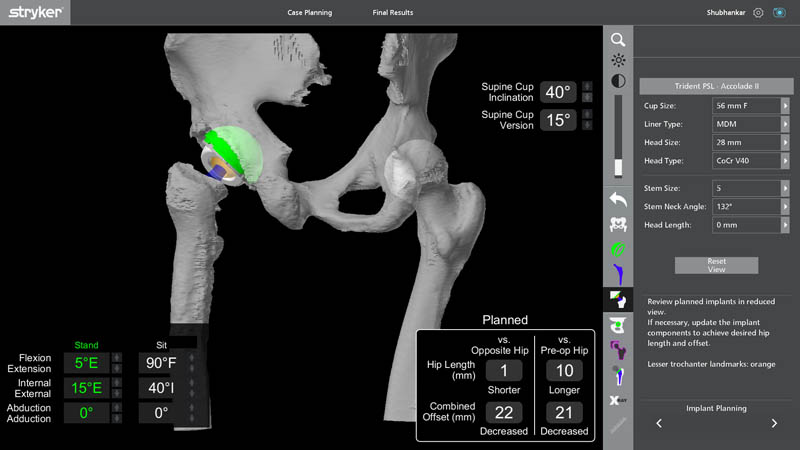The image size is (800, 450).
Task: Open the Case Planning tab
Action: coord(310,13)
